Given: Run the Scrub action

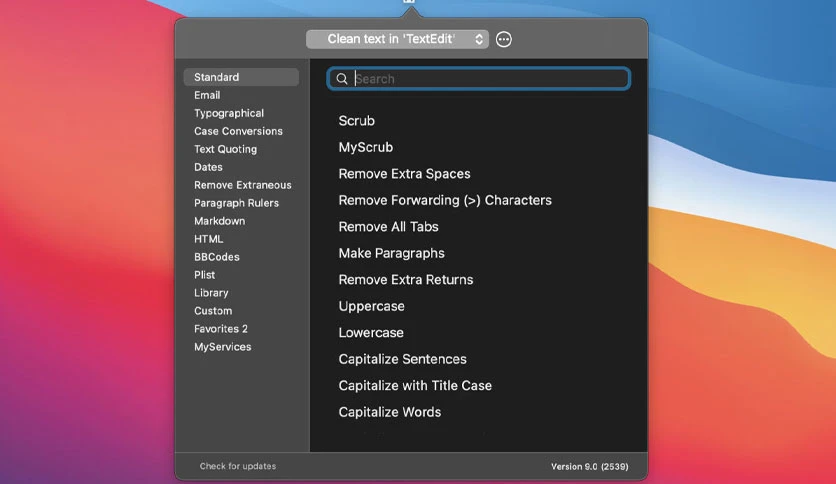Looking at the screenshot, I should tap(356, 121).
